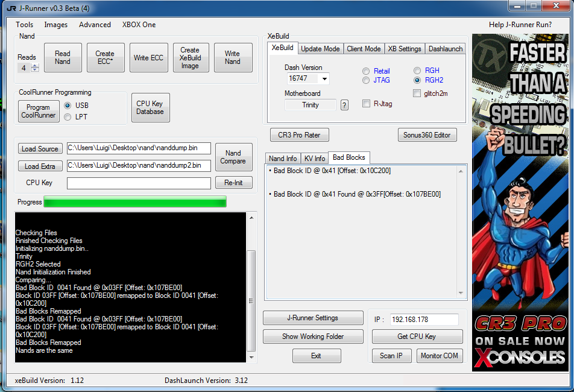The width and height of the screenshot is (574, 392).
Task: Switch to the Update Mode tab
Action: 320,49
